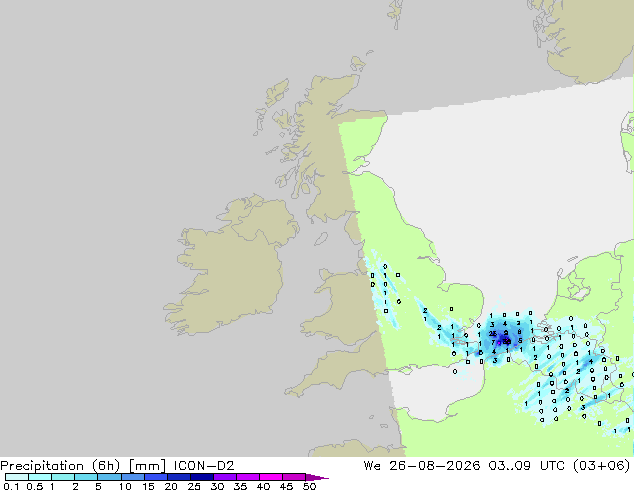Click the 30–35 mm purple legend swatch

click(225, 477)
